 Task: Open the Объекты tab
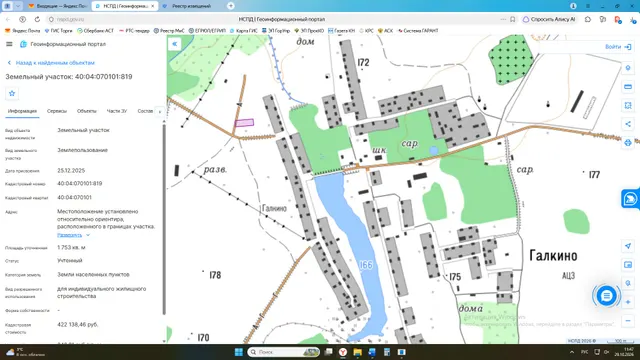87,111
